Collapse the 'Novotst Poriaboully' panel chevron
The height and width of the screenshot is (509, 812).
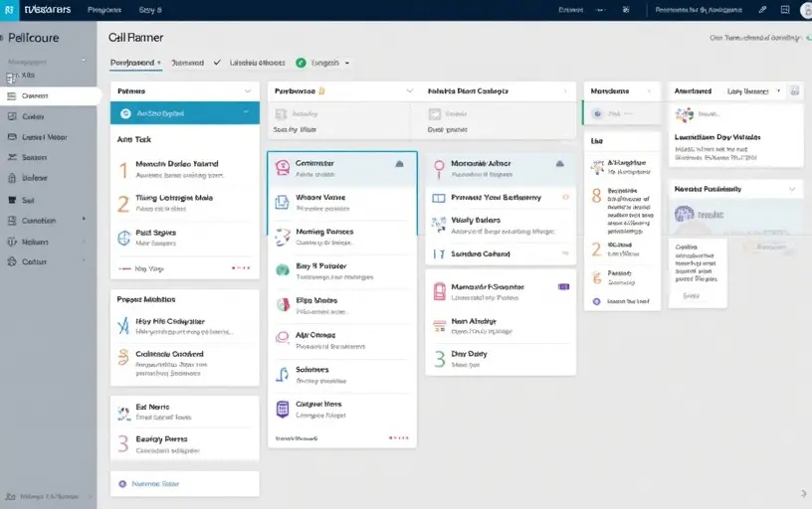[x=792, y=189]
